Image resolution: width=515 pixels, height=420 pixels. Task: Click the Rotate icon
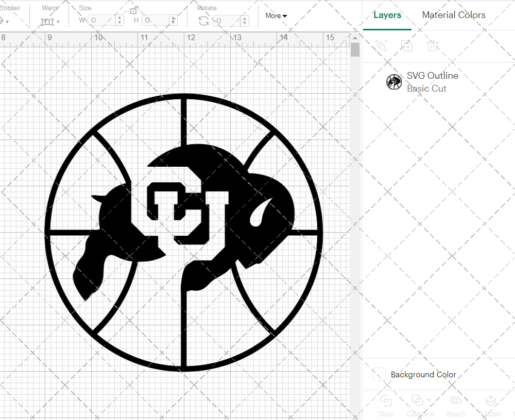203,21
